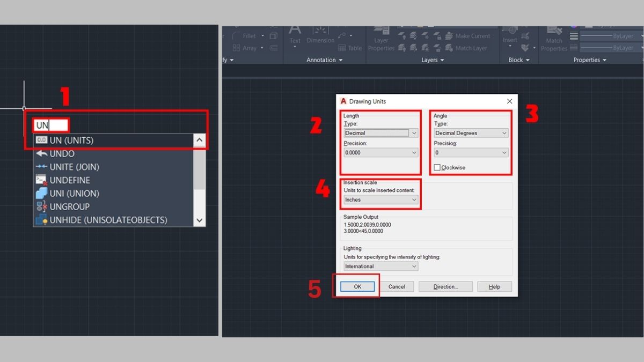Expand the Block panel in the ribbon
The image size is (644, 362).
click(x=519, y=60)
